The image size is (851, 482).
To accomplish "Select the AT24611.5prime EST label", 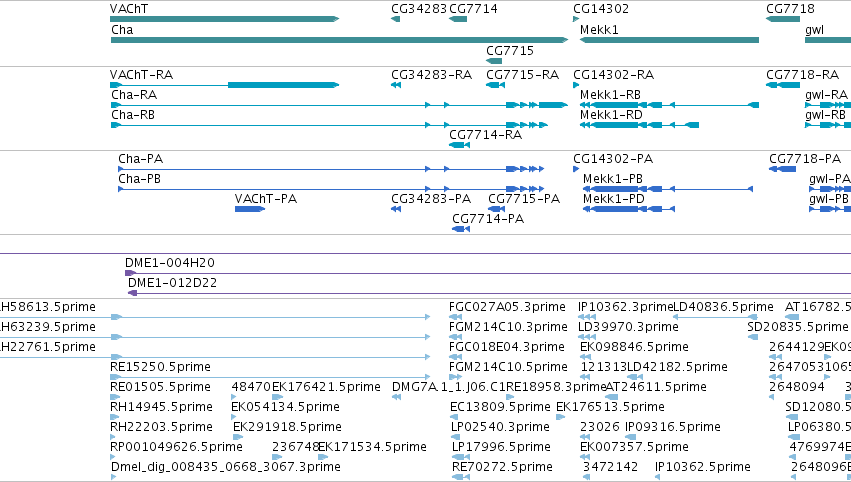I will 656,387.
